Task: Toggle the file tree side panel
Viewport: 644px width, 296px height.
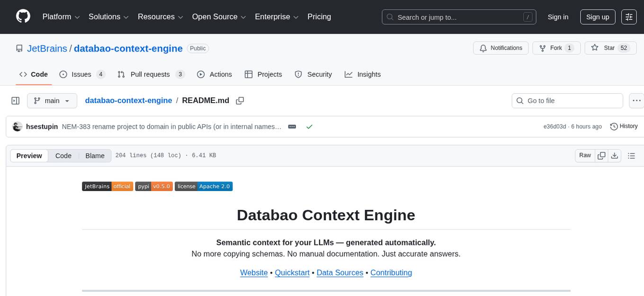Action: pyautogui.click(x=15, y=100)
